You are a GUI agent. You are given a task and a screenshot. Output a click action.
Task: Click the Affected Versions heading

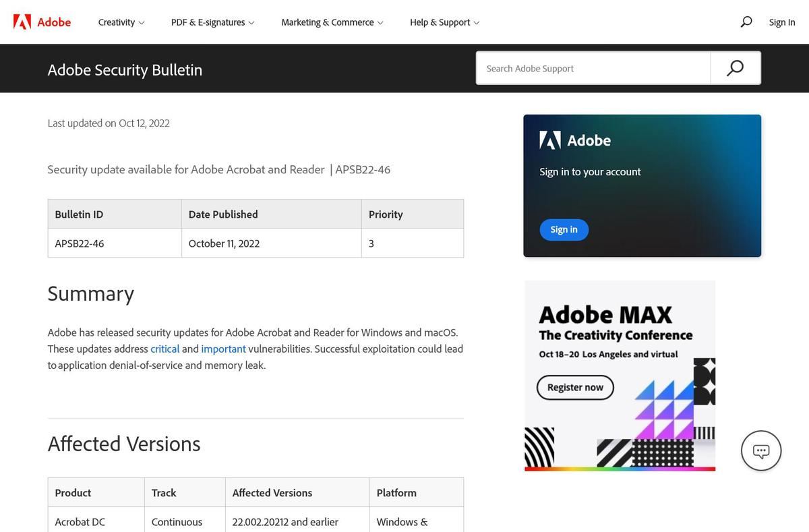pos(124,444)
